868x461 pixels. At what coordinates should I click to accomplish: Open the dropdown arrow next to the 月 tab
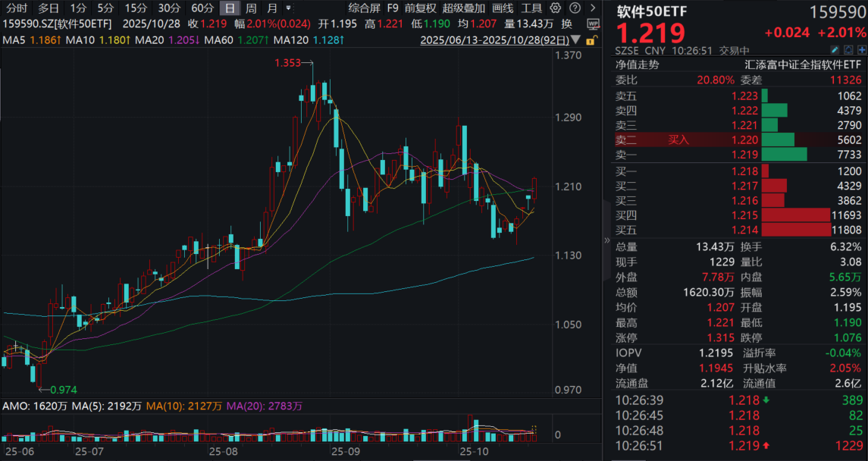[x=288, y=8]
